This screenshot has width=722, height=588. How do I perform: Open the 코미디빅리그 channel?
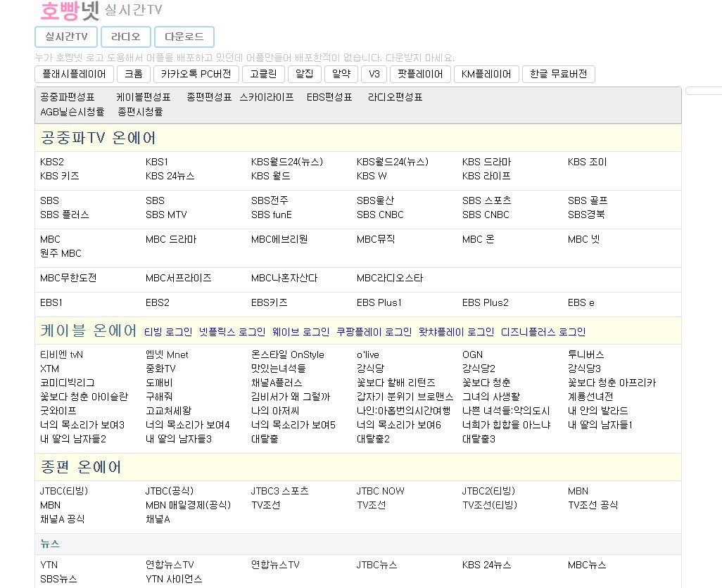click(x=68, y=383)
